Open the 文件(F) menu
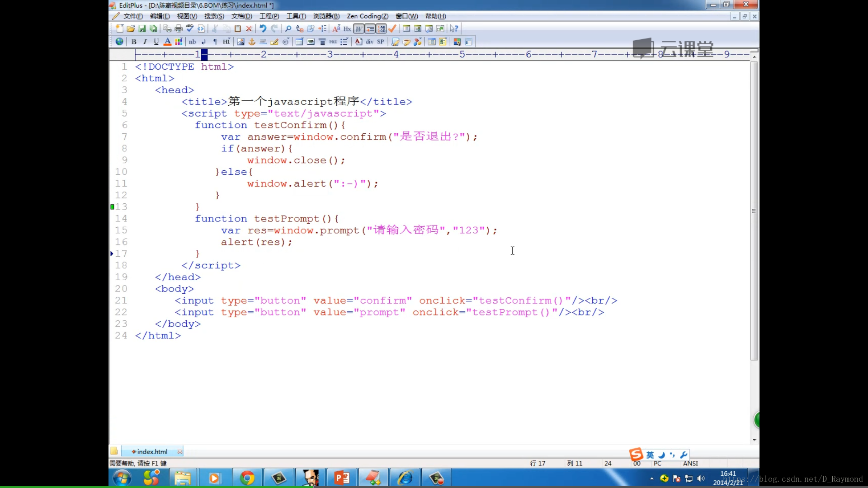 click(133, 16)
